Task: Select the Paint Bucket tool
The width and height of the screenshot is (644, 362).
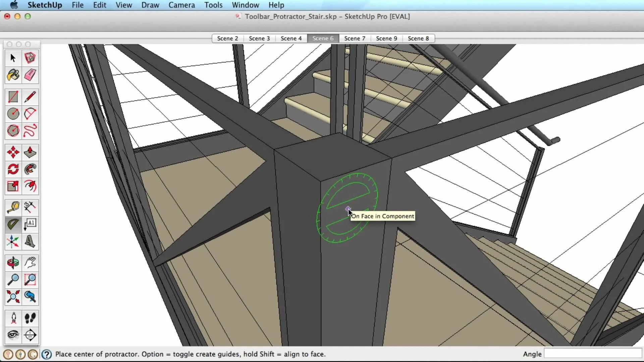Action: (x=13, y=75)
